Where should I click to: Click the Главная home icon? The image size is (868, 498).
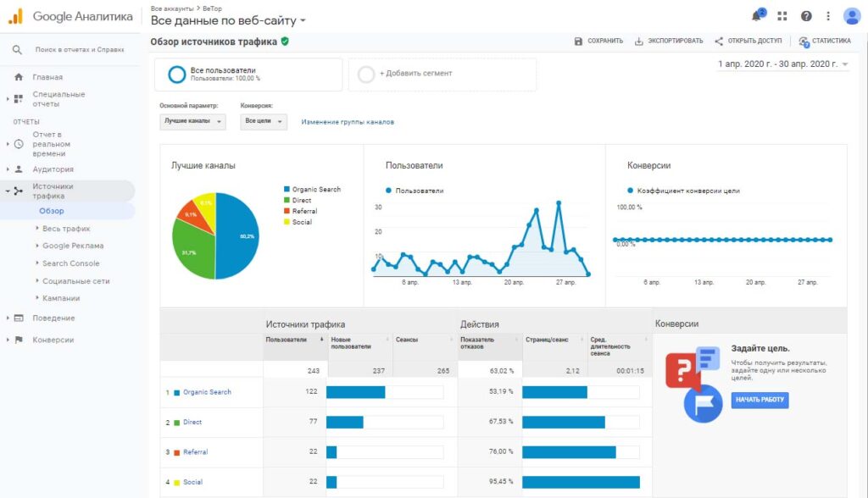pos(19,77)
